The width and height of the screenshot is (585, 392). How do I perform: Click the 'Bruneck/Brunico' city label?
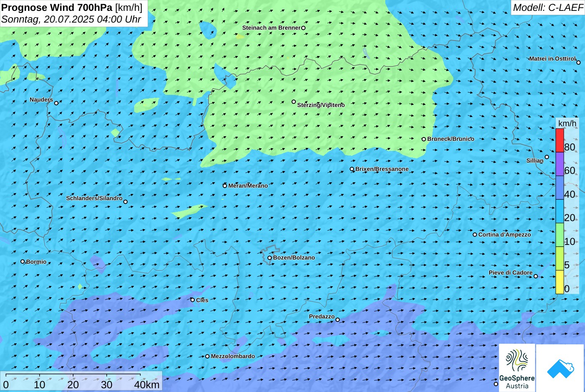click(x=451, y=139)
